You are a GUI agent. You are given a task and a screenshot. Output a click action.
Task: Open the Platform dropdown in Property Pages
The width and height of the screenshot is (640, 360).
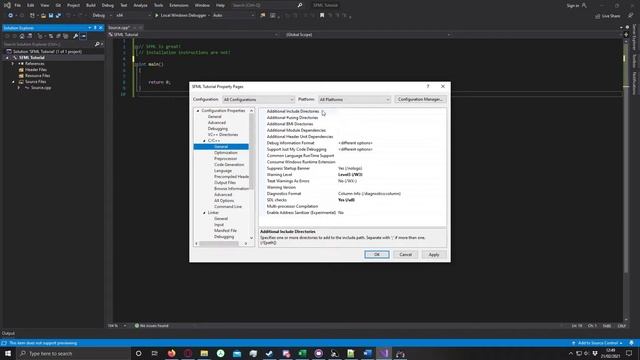(354, 100)
